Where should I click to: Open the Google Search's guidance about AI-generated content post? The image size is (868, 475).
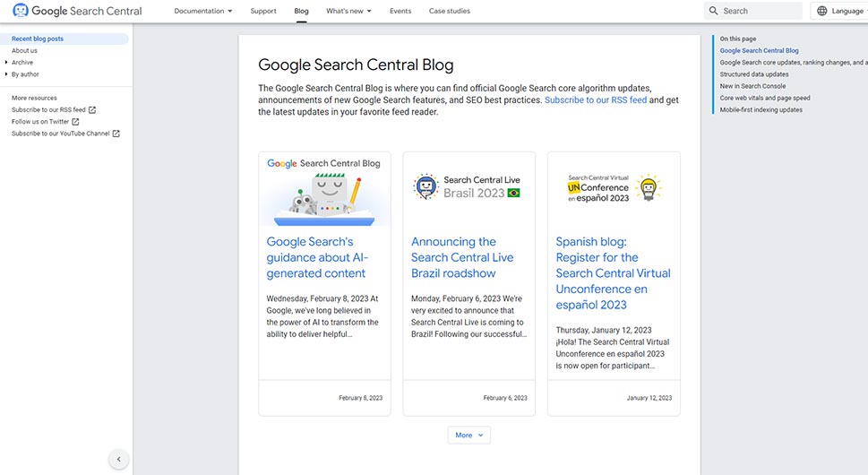(317, 257)
